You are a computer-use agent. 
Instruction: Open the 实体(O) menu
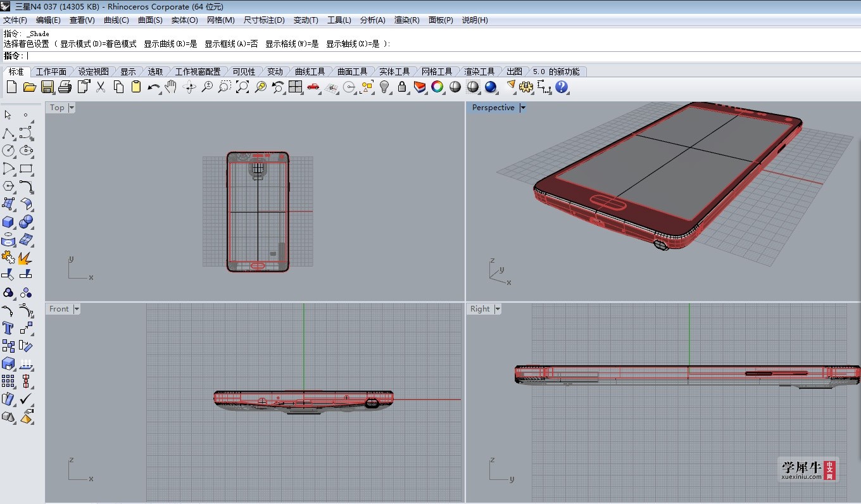pos(185,20)
